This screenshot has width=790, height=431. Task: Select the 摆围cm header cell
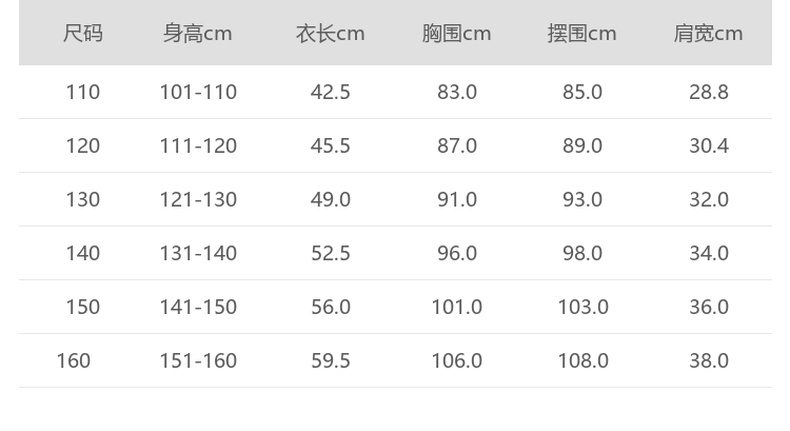pyautogui.click(x=582, y=34)
